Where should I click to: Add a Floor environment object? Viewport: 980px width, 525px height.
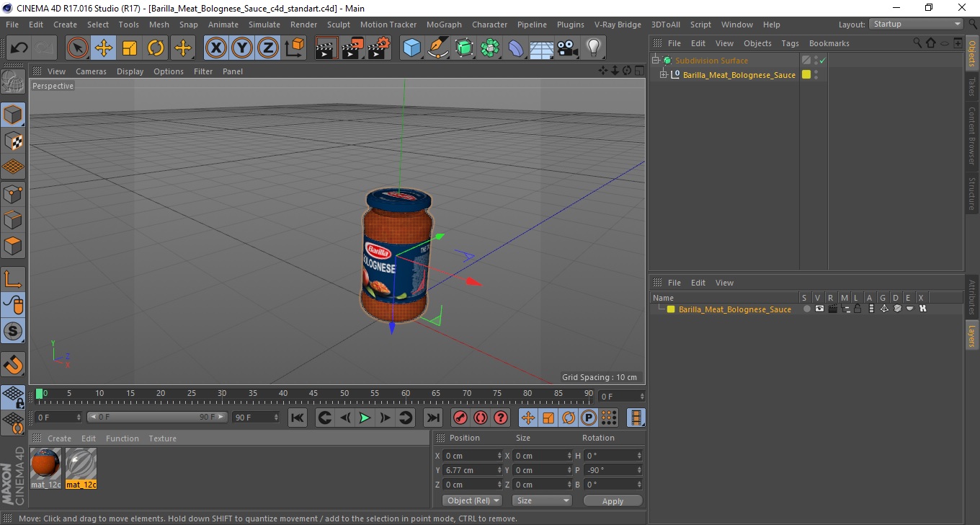(542, 48)
